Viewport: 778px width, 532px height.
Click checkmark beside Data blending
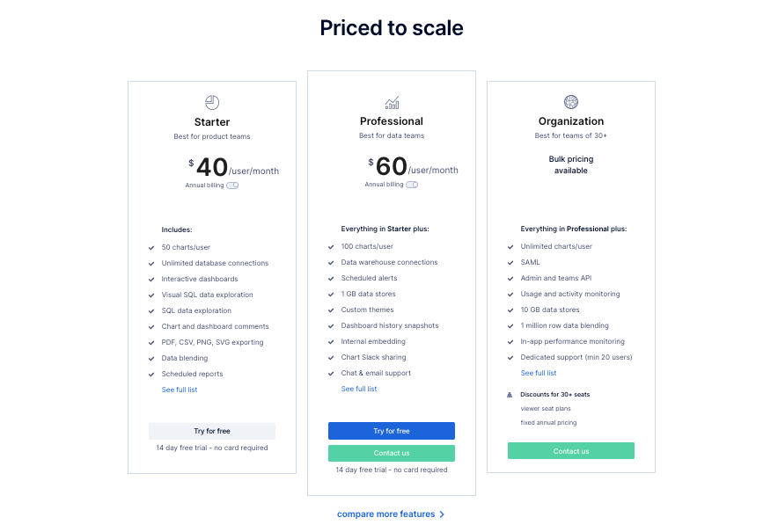pos(151,359)
